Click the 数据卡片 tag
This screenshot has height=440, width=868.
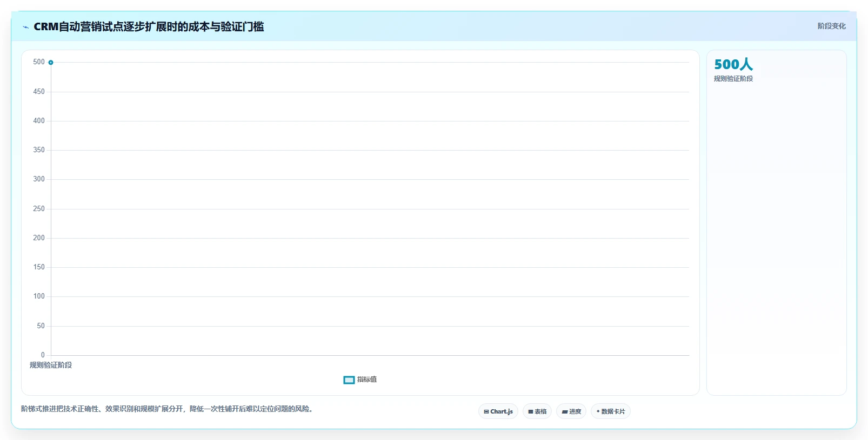611,411
